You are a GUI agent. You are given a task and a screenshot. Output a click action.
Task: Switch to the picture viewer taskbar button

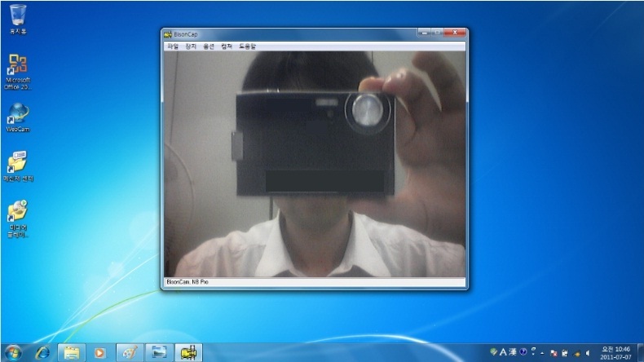click(159, 352)
